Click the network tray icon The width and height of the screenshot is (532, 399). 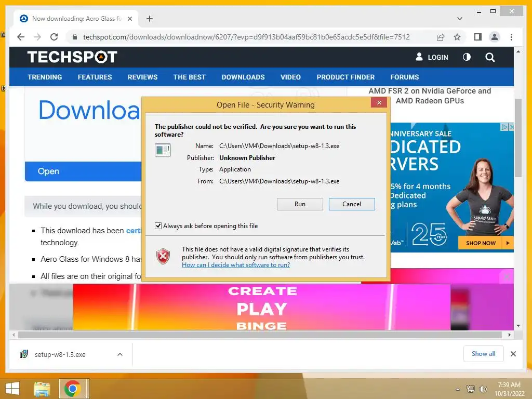[x=471, y=389]
